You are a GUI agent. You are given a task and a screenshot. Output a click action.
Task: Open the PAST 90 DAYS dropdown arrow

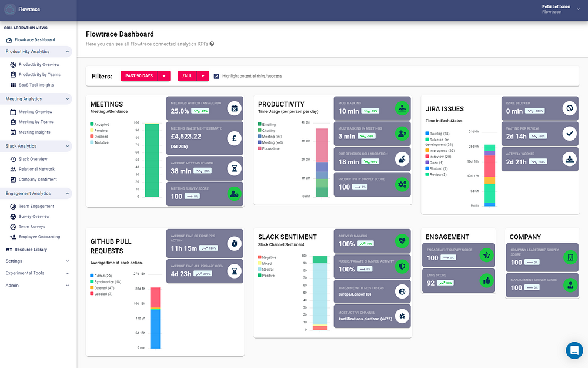[164, 76]
